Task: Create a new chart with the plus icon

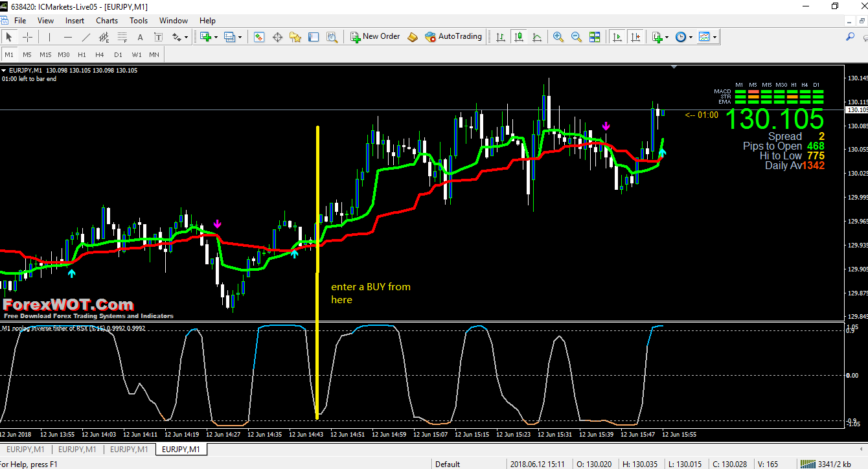Action: (207, 37)
